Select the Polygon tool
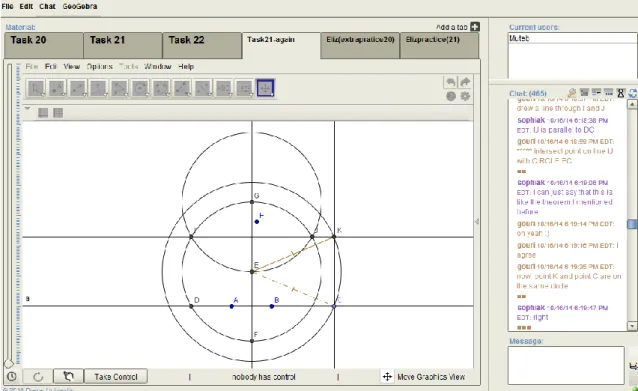This screenshot has width=638, height=391. click(119, 88)
